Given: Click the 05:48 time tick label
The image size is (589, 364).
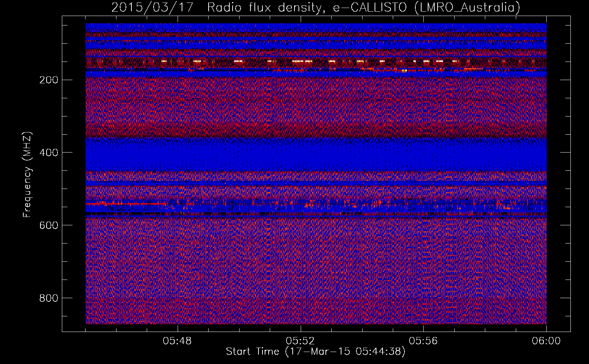Looking at the screenshot, I should point(177,341).
